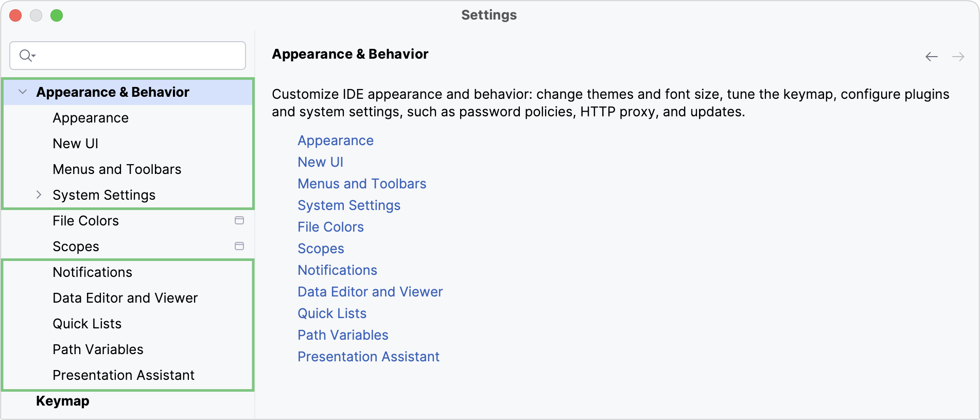This screenshot has width=980, height=420.
Task: Select Appearance in the settings sidebar
Action: pyautogui.click(x=91, y=117)
